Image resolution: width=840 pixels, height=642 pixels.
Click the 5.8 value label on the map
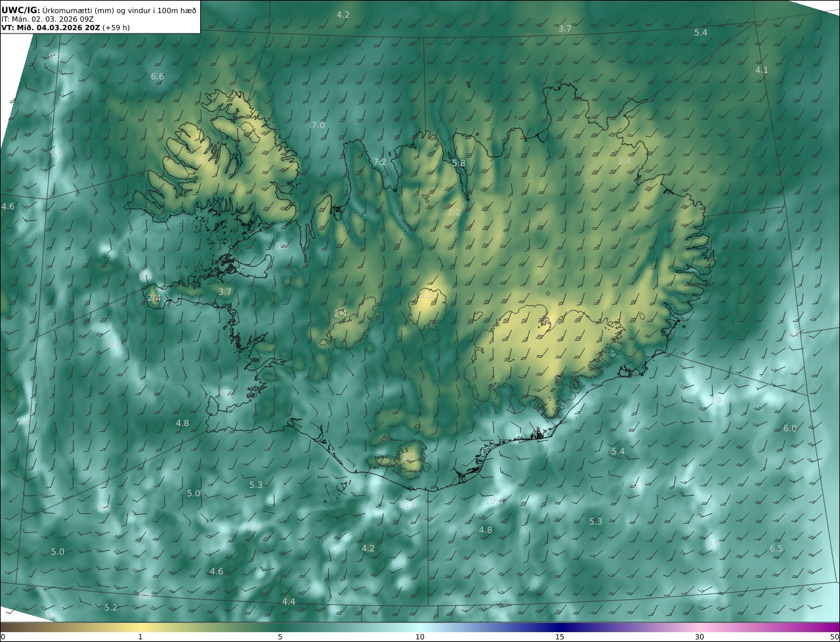click(x=459, y=163)
